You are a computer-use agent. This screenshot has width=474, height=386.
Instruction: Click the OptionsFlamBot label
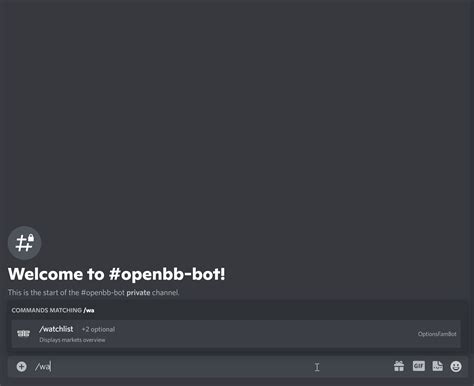click(x=437, y=334)
